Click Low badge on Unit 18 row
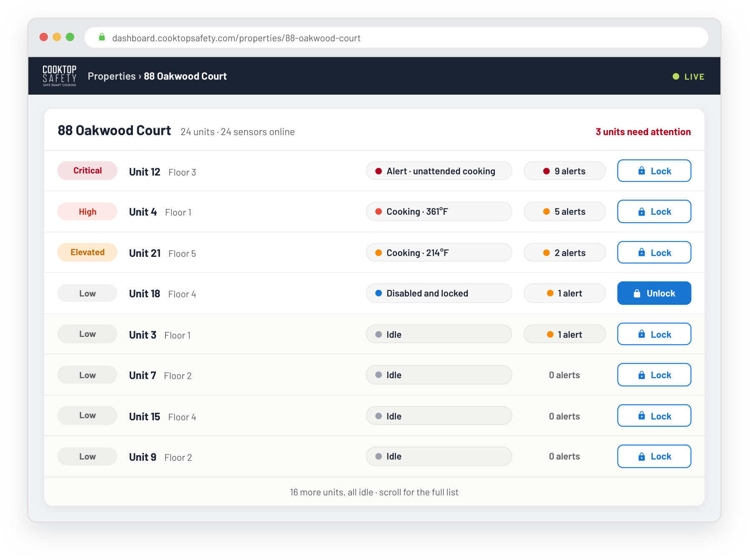Screen dimensions: 750x560 point(88,293)
